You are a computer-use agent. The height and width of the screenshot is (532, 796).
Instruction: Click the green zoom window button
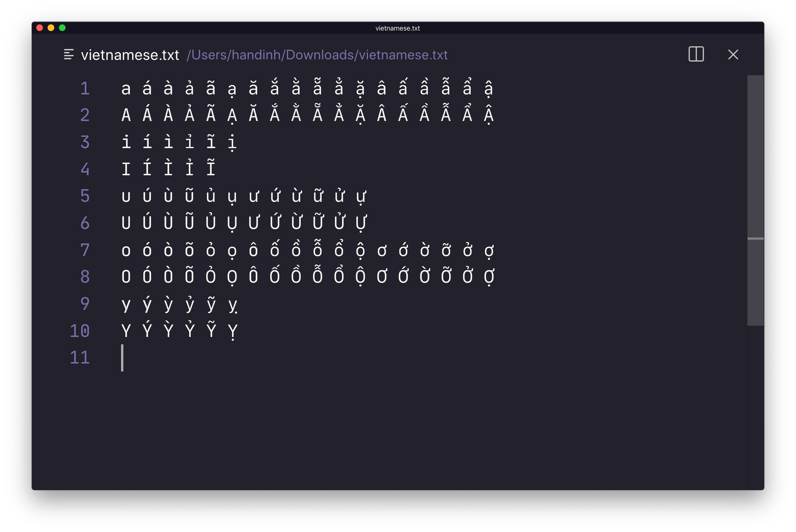point(62,28)
